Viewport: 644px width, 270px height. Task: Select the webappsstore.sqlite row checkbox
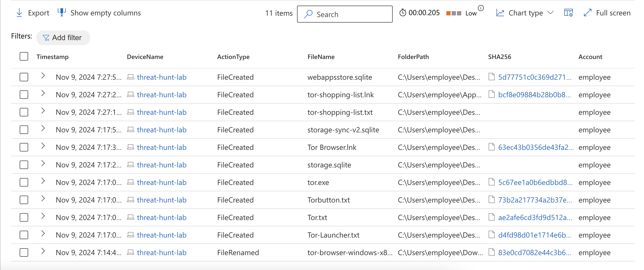[x=24, y=77]
